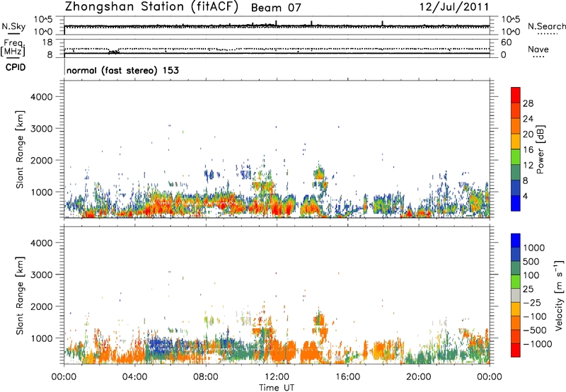Click the 20:00 time axis tick label
Image resolution: width=566 pixels, height=392 pixels.
click(419, 377)
